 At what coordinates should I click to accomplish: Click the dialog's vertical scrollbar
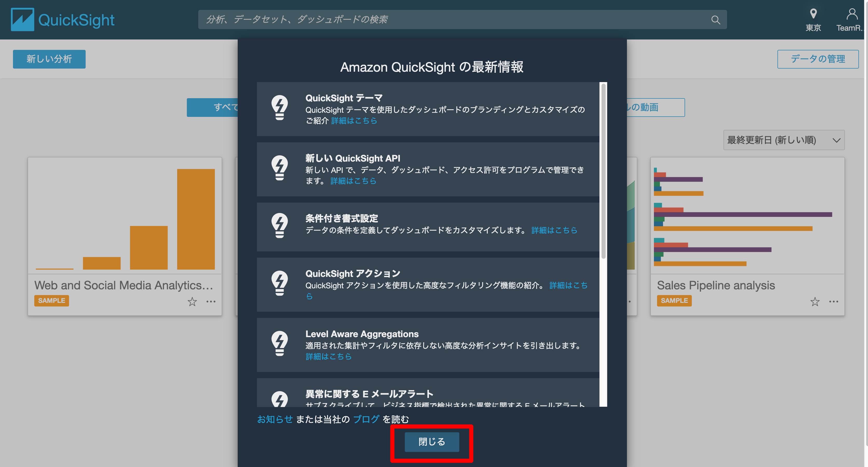click(x=603, y=171)
